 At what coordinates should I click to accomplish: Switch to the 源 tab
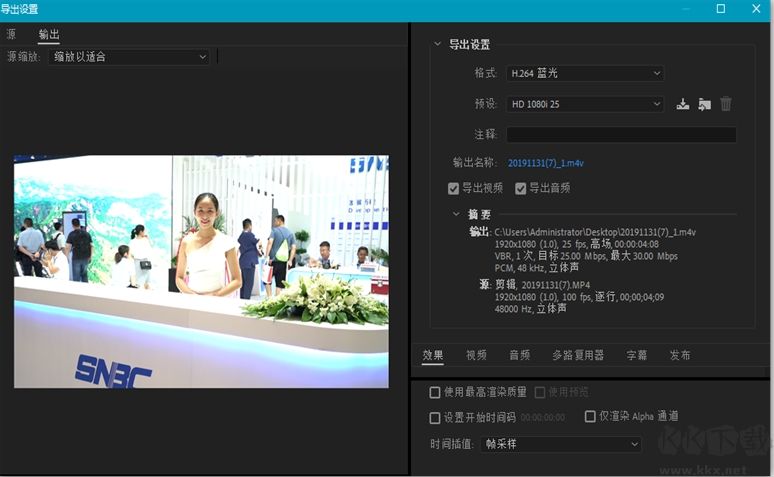[11, 35]
